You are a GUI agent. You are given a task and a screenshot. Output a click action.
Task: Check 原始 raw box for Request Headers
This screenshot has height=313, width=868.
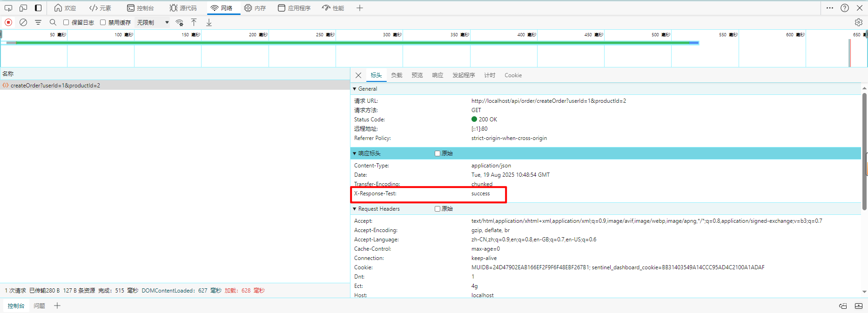click(x=437, y=209)
